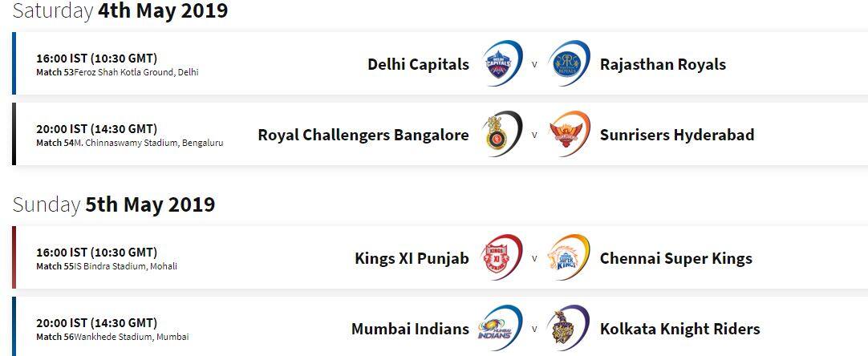Viewport: 868px width, 356px height.
Task: Select Mumbai Indians team name
Action: click(x=410, y=329)
